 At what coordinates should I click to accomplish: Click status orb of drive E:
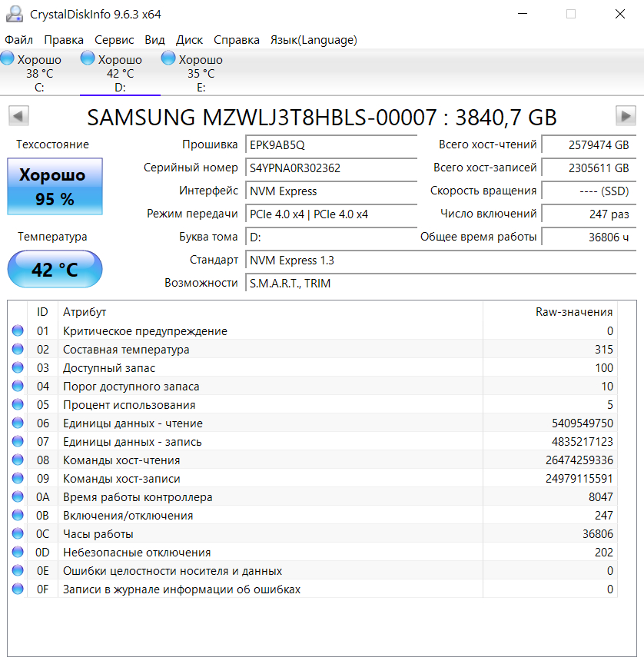[x=168, y=58]
